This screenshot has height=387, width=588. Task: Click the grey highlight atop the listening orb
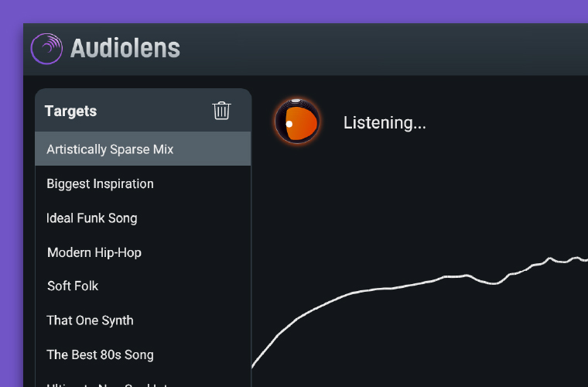296,101
